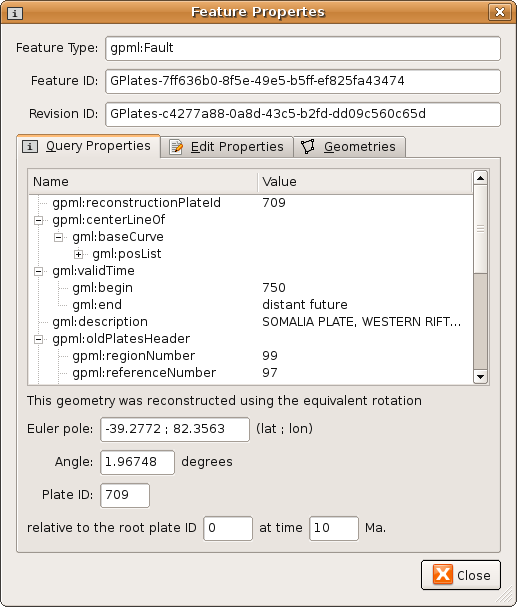Expand the gml:posList node
This screenshot has width=517, height=607.
tap(79, 254)
